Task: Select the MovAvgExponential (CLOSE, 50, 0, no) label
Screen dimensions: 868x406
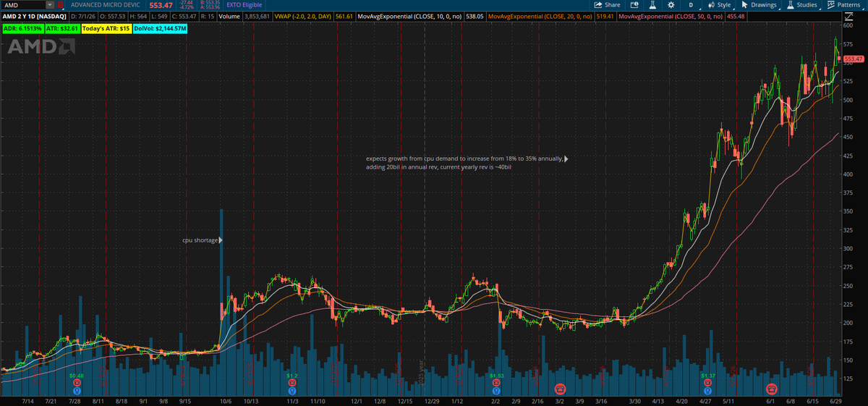Action: [669, 15]
